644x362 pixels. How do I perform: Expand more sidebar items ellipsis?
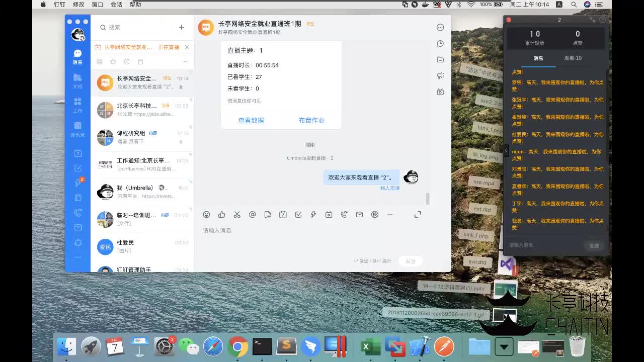[x=77, y=257]
